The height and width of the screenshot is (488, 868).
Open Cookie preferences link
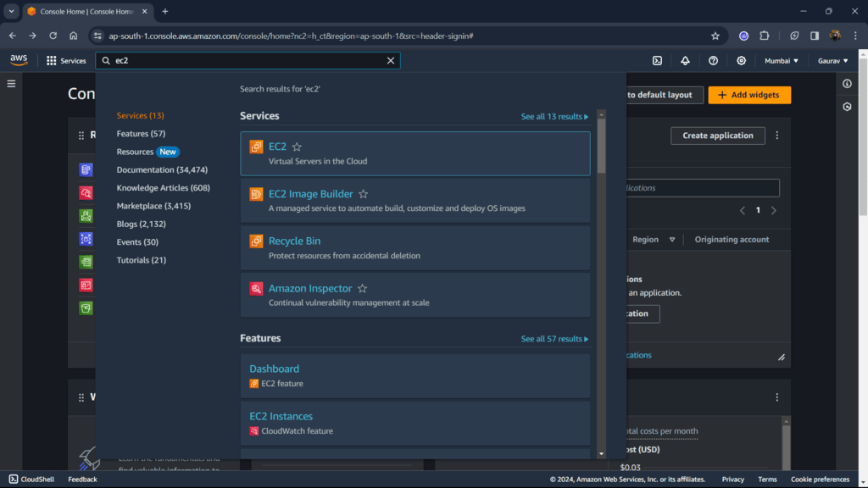tap(820, 480)
